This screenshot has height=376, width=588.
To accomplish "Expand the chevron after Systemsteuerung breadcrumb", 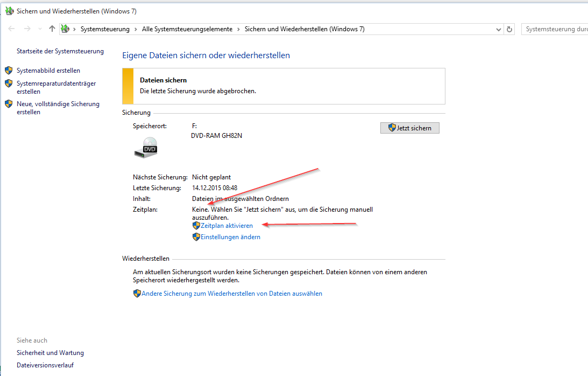I will (x=136, y=29).
